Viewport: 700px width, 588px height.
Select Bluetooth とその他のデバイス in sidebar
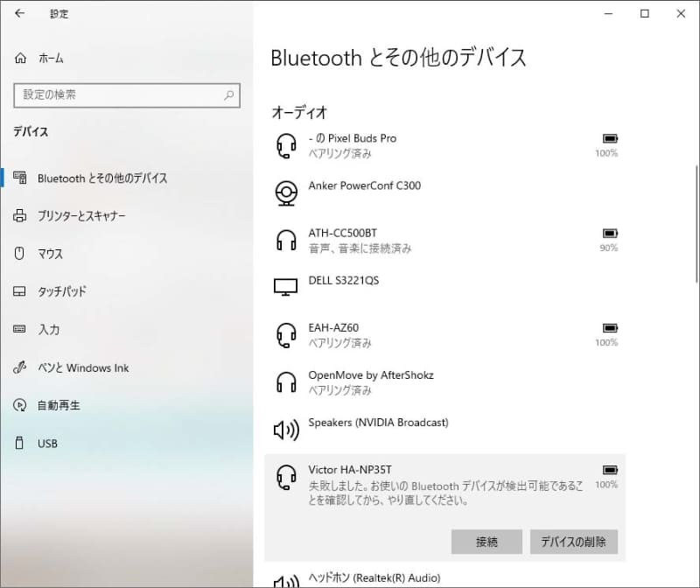[x=102, y=178]
